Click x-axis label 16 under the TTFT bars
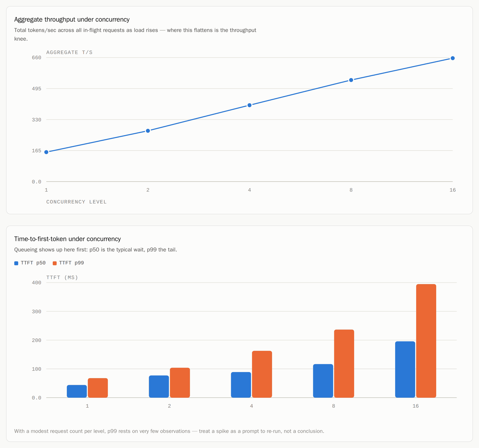The width and height of the screenshot is (479, 448). tap(416, 406)
